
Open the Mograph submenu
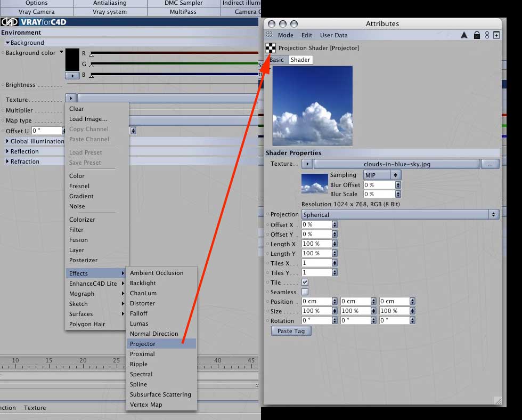95,294
